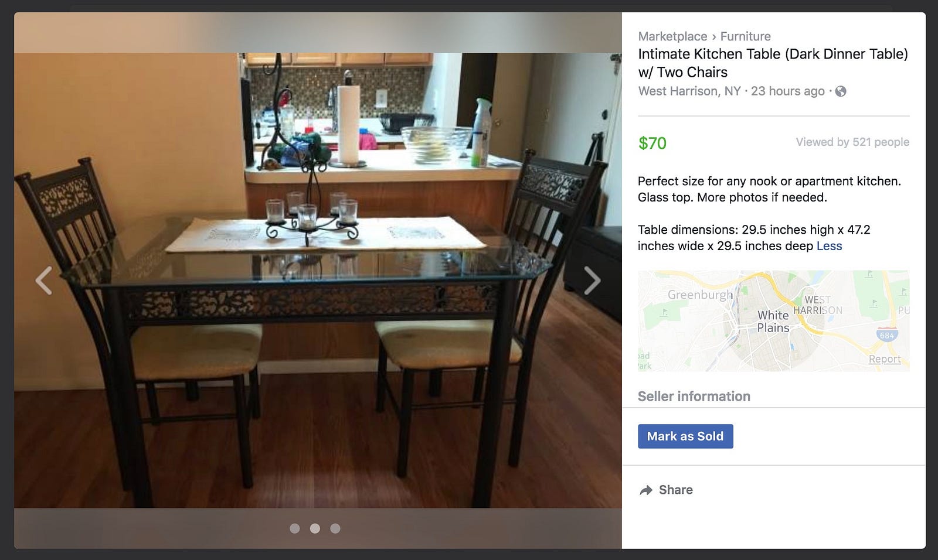Image resolution: width=938 pixels, height=560 pixels.
Task: Select the last photo indicator dot
Action: (x=335, y=528)
